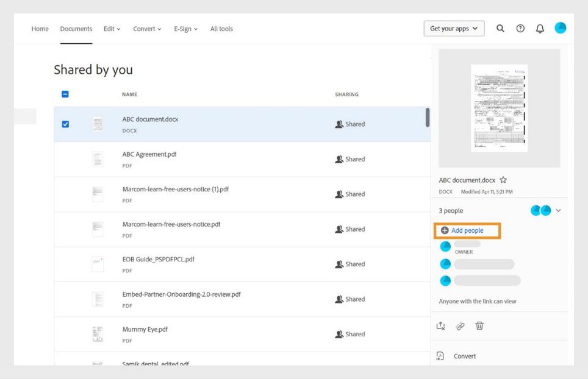Click the search magnifier icon
The width and height of the screenshot is (588, 379).
[x=500, y=29]
